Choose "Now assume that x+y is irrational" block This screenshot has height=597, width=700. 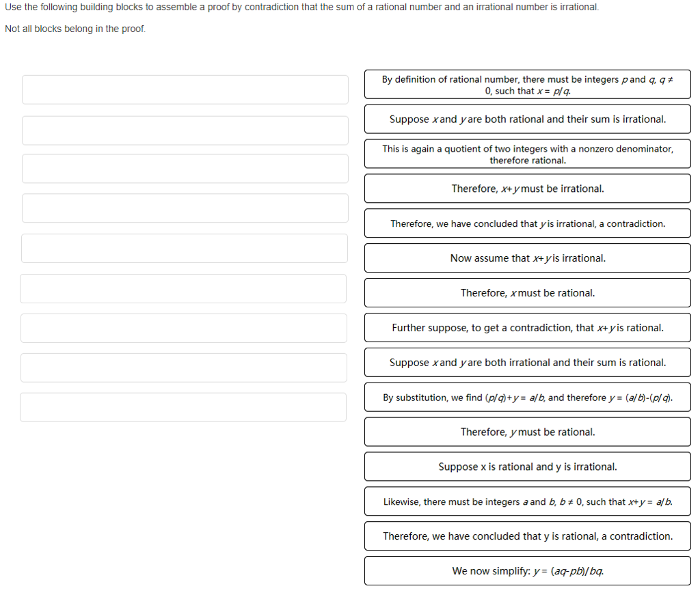coord(527,258)
